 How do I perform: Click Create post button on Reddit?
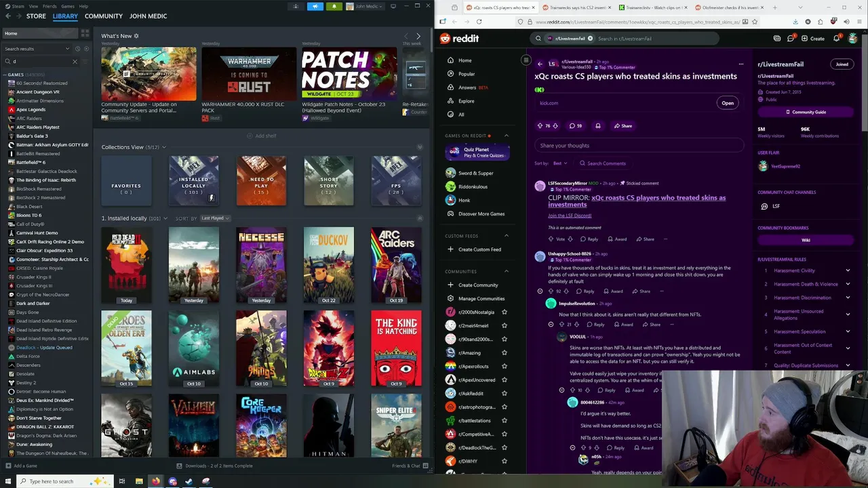point(813,39)
